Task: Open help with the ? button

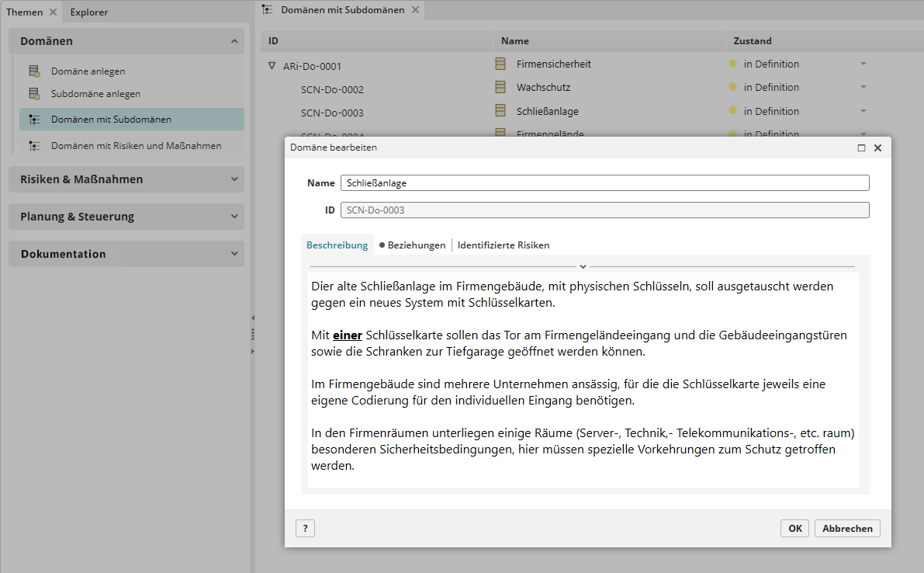Action: point(305,528)
